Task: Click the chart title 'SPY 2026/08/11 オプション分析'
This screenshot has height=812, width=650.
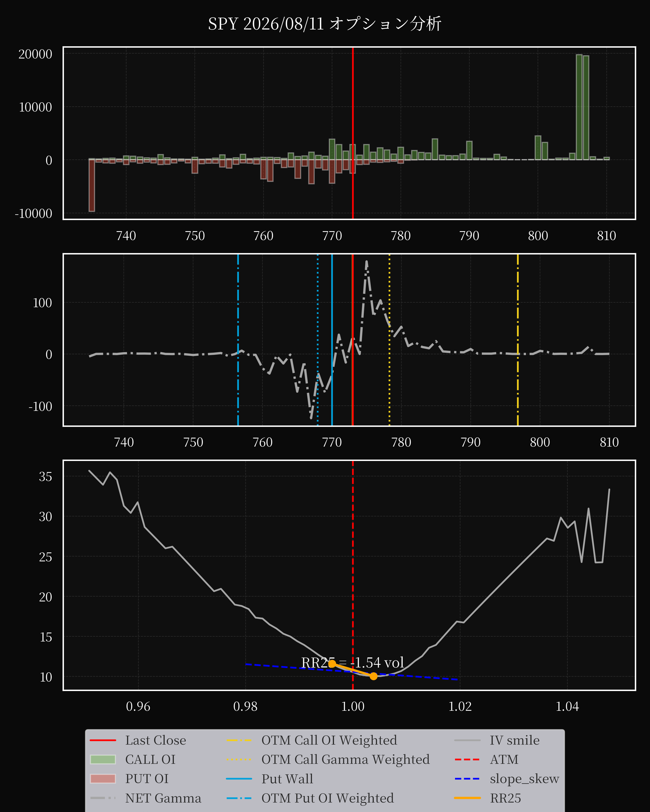Action: [324, 24]
